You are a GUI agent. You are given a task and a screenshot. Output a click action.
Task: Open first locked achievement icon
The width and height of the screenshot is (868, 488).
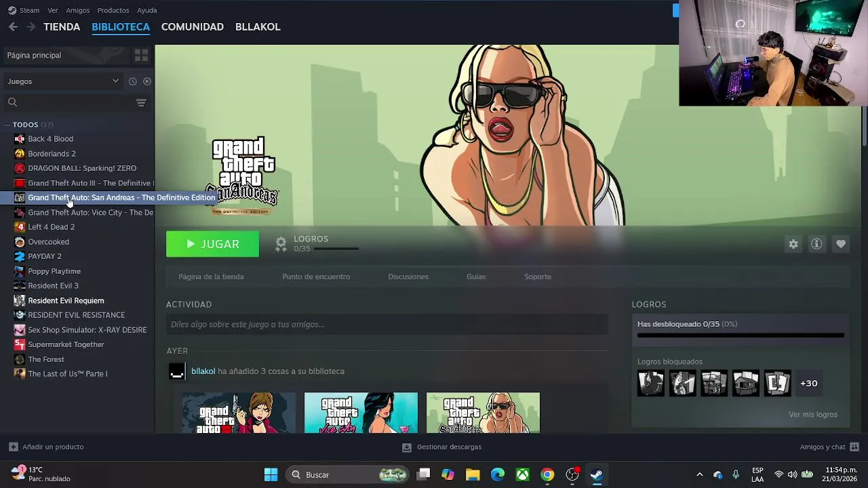650,383
